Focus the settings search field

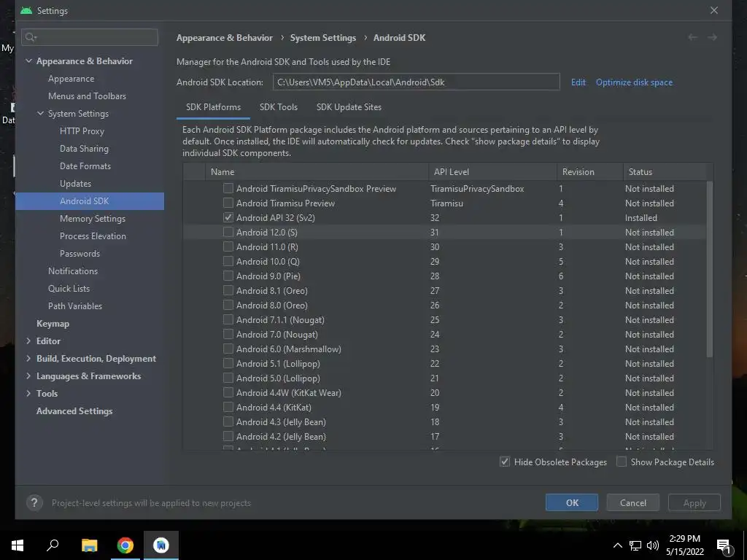(90, 37)
